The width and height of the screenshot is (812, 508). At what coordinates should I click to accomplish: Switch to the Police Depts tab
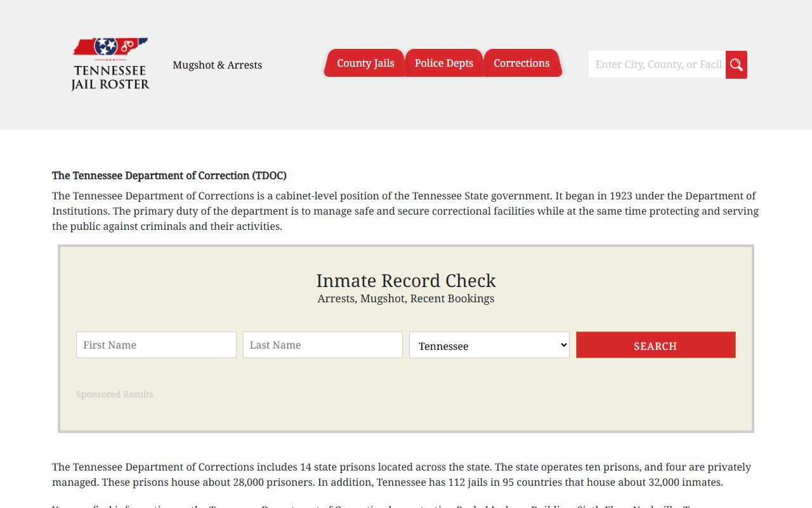point(443,63)
